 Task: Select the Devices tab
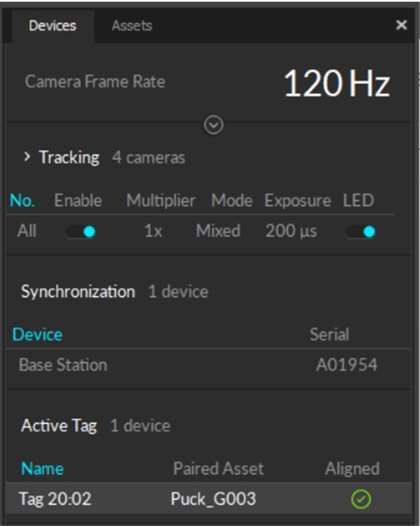coord(53,26)
